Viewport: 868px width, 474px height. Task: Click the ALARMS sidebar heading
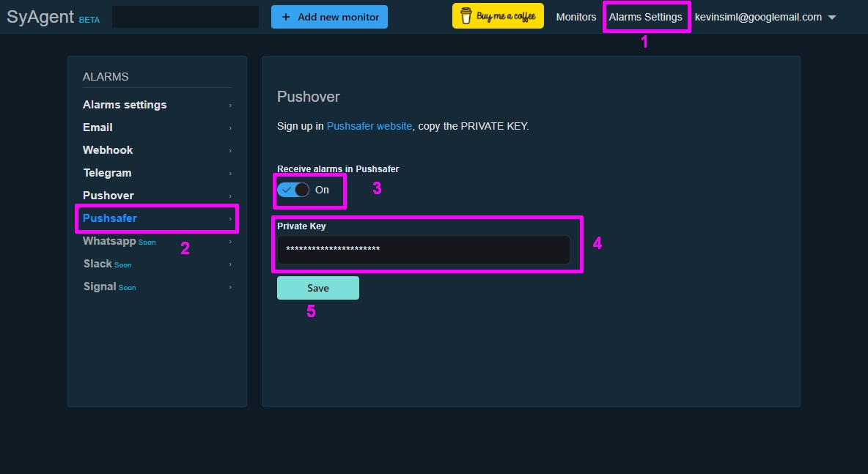(x=105, y=77)
